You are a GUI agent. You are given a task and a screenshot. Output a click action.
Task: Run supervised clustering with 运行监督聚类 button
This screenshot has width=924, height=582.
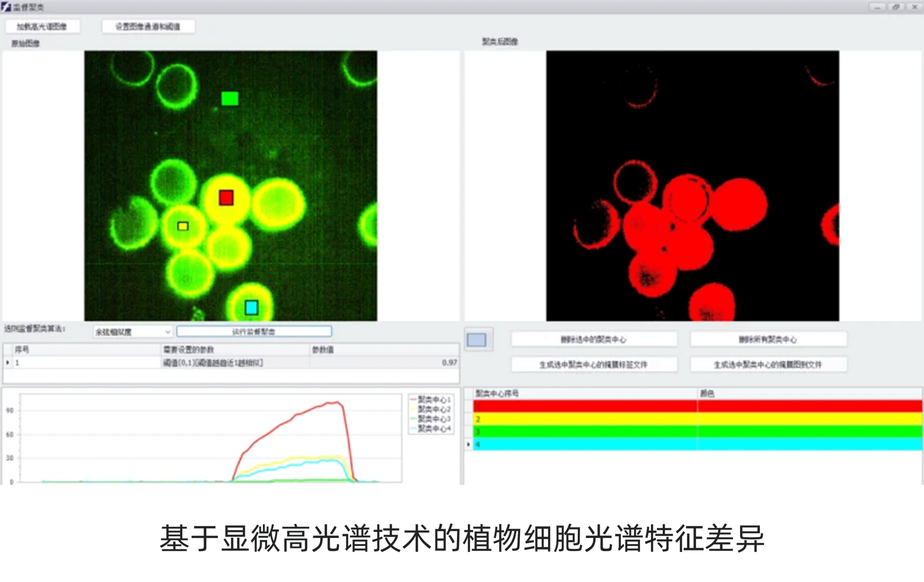pyautogui.click(x=254, y=332)
